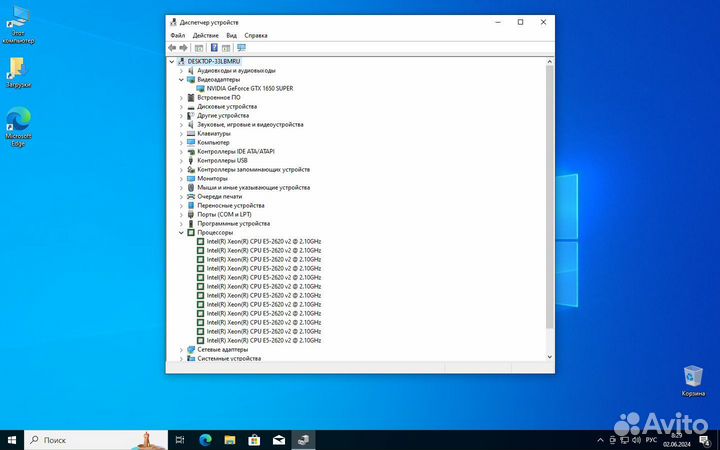Image resolution: width=720 pixels, height=450 pixels.
Task: Click the mouse icon beside Мыши и иные указывающие устройства
Action: 191,187
